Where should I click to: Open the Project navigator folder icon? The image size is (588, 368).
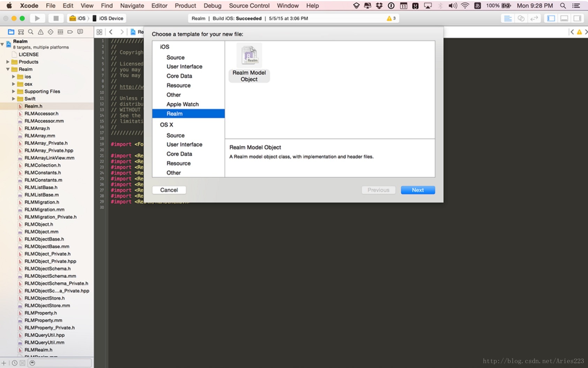click(x=11, y=32)
